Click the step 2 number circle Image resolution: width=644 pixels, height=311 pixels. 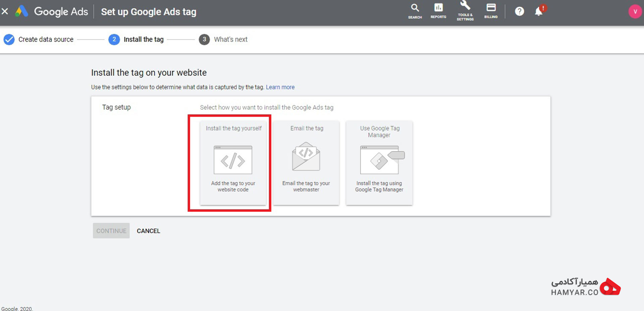[114, 39]
